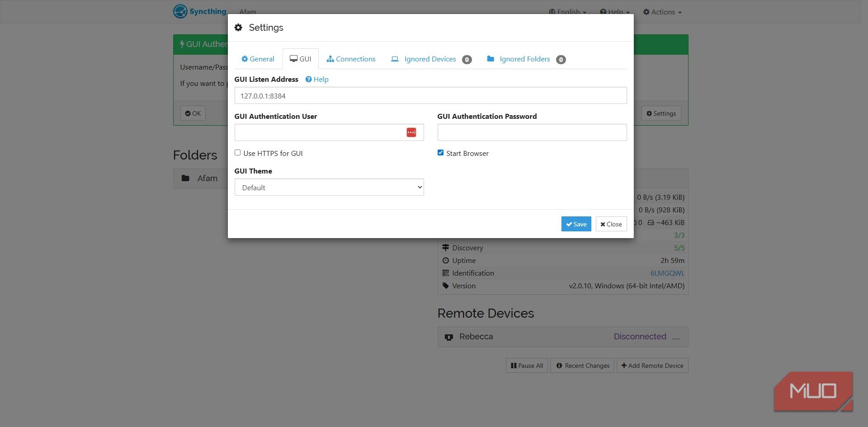Click the red password manager icon
This screenshot has width=868, height=427.
(x=411, y=132)
